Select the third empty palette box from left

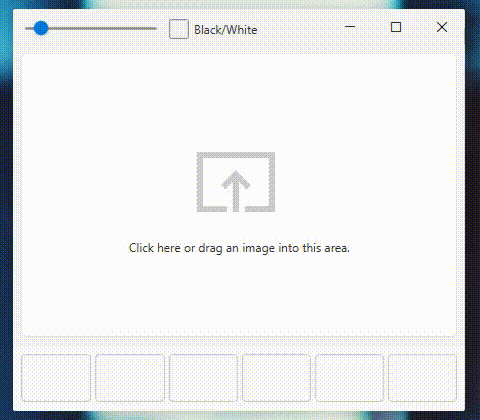click(203, 378)
